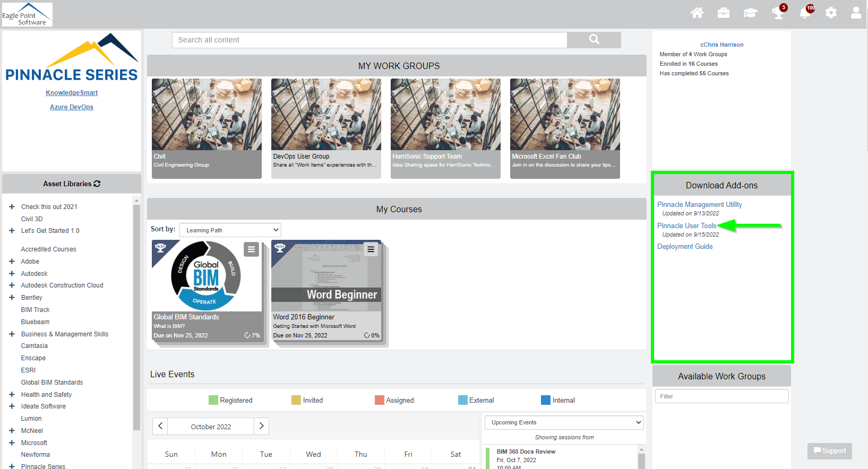Image resolution: width=868 pixels, height=469 pixels.
Task: Click the Pinnacle User Tools link
Action: pyautogui.click(x=686, y=225)
